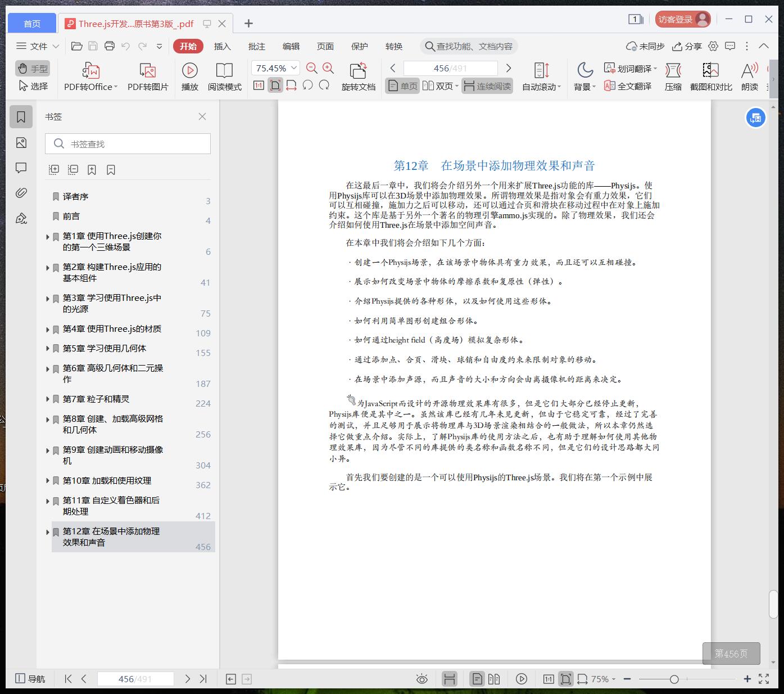Click the zoom out magnifier in ribbon
Viewport: 784px width, 694px height.
[312, 68]
